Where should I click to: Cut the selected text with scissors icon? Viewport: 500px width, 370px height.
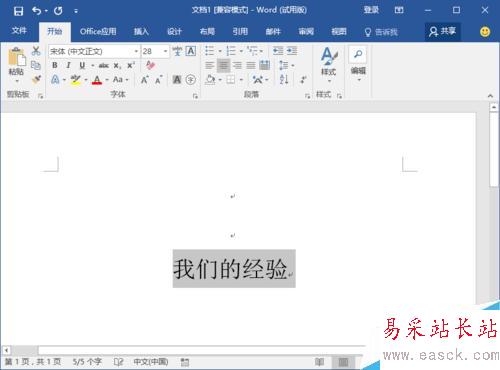click(36, 51)
